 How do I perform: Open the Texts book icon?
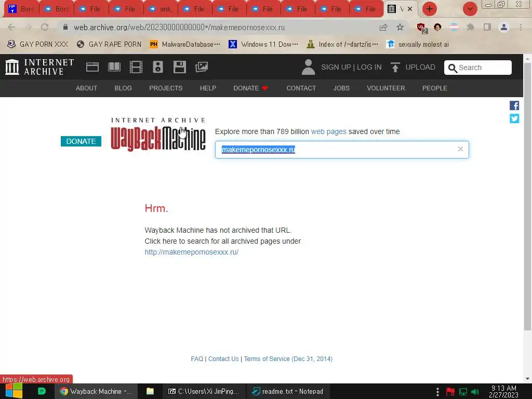pyautogui.click(x=114, y=67)
